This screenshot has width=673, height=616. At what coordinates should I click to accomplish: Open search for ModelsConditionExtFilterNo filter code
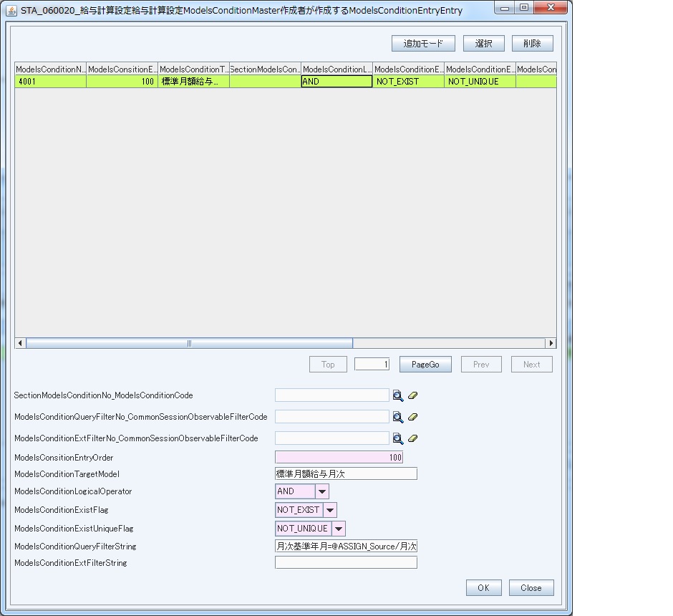pos(398,438)
